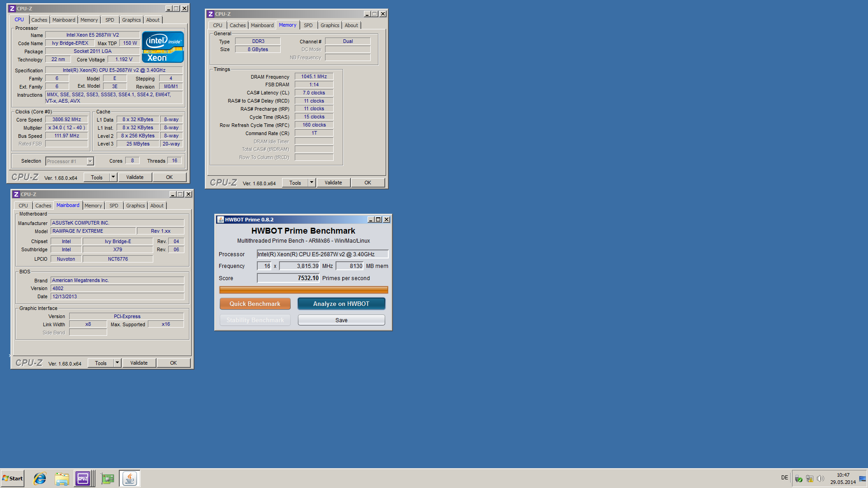Click the RAMPAGE IV EXTREME model field
Viewport: 868px width, 488px height.
pos(93,231)
